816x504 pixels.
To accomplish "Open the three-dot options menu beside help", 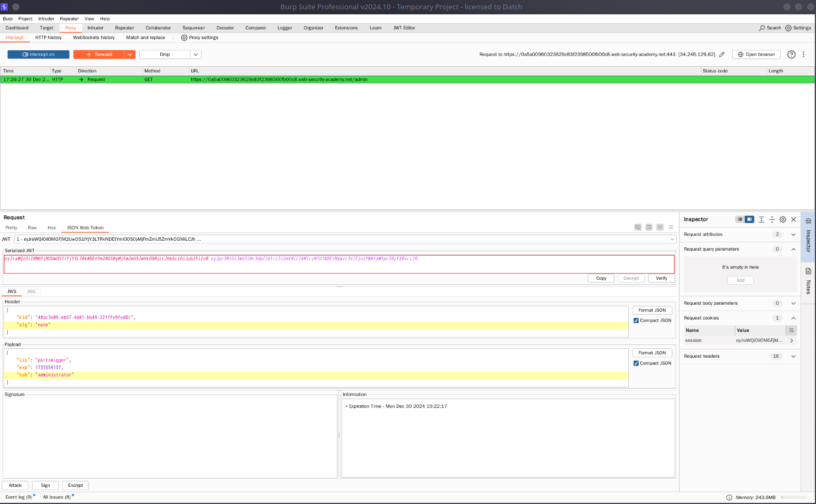I will 803,54.
